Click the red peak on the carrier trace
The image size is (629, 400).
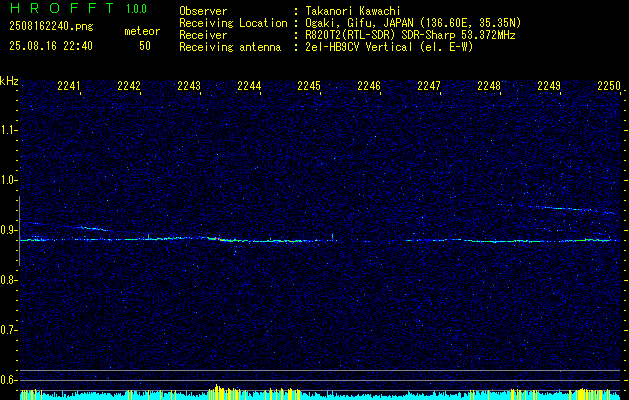pos(217,238)
